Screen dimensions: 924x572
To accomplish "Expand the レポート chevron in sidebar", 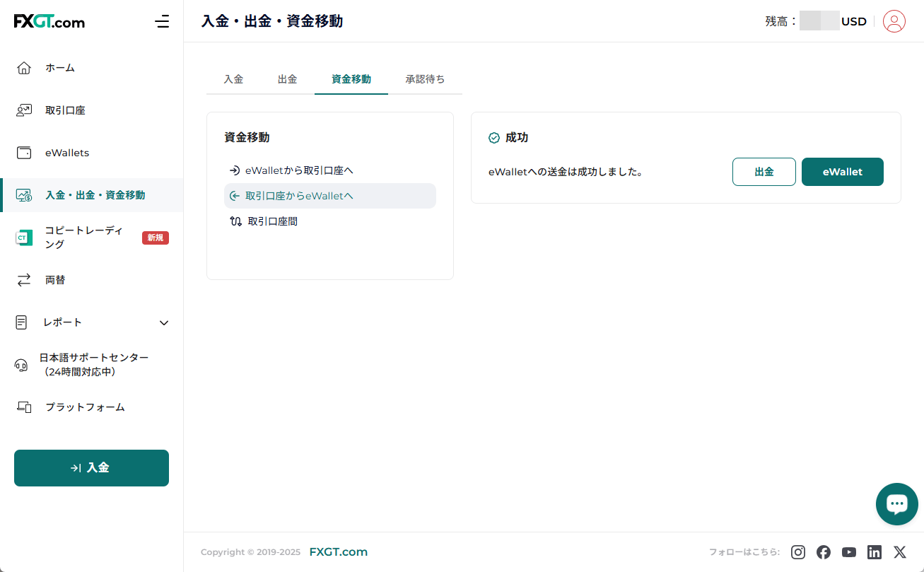I will [164, 322].
